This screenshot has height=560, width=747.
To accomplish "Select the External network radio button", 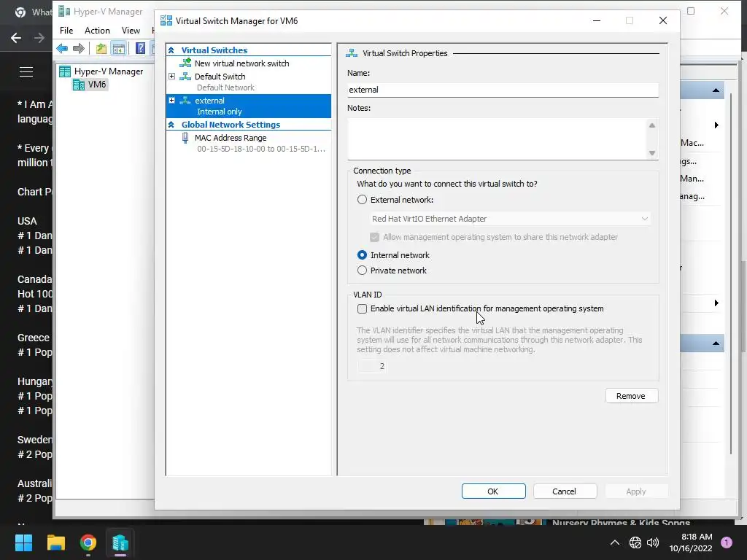I will (362, 200).
